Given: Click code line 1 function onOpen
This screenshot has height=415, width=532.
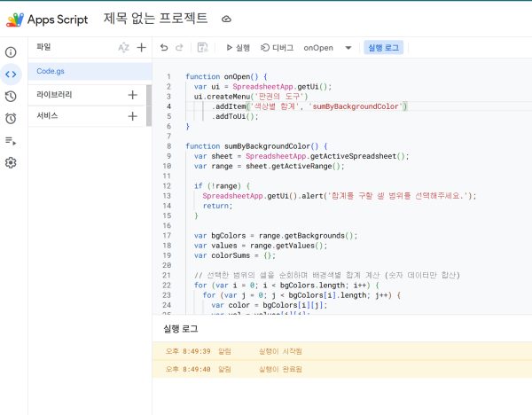Looking at the screenshot, I should click(226, 76).
